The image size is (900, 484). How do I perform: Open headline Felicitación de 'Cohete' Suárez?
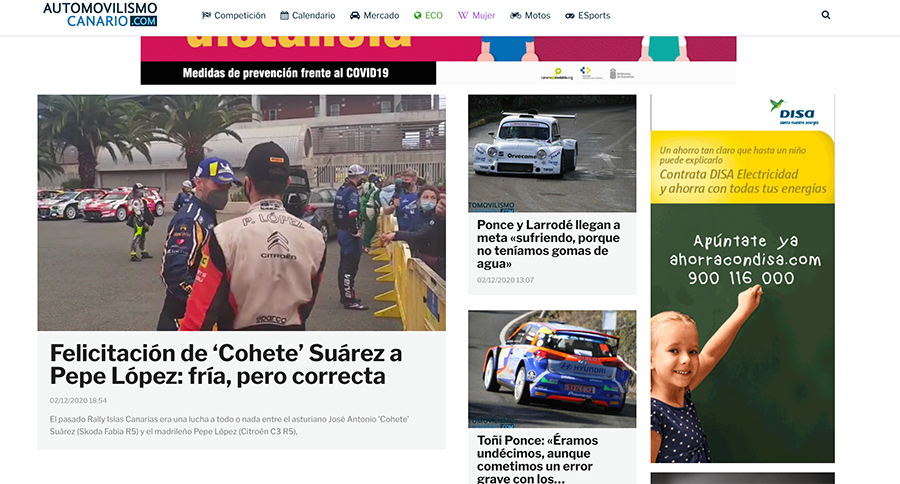[226, 365]
